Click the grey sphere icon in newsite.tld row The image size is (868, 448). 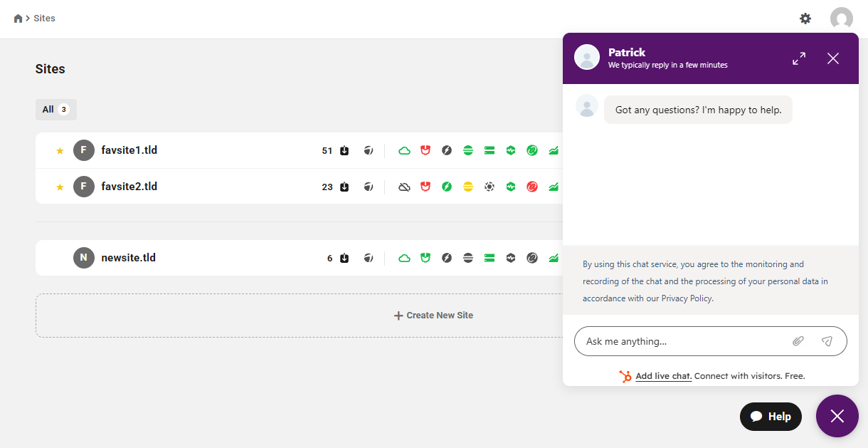click(369, 258)
